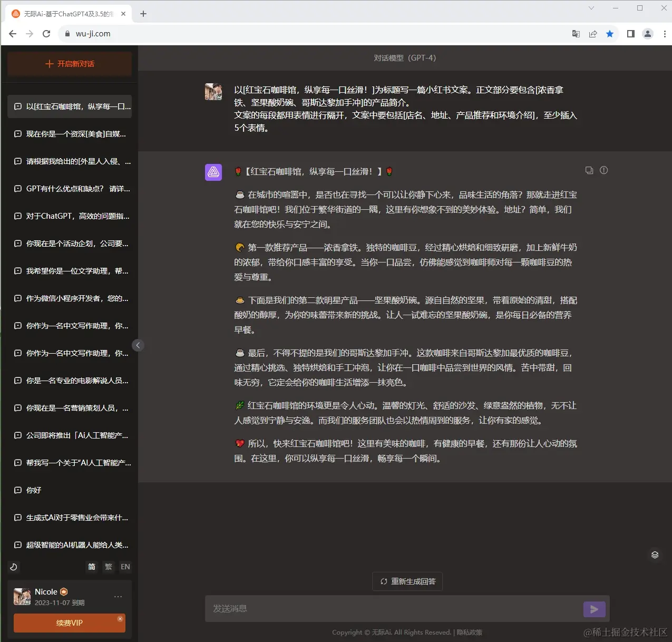Click the send message paper-plane icon
This screenshot has height=642, width=672.
[x=594, y=609]
